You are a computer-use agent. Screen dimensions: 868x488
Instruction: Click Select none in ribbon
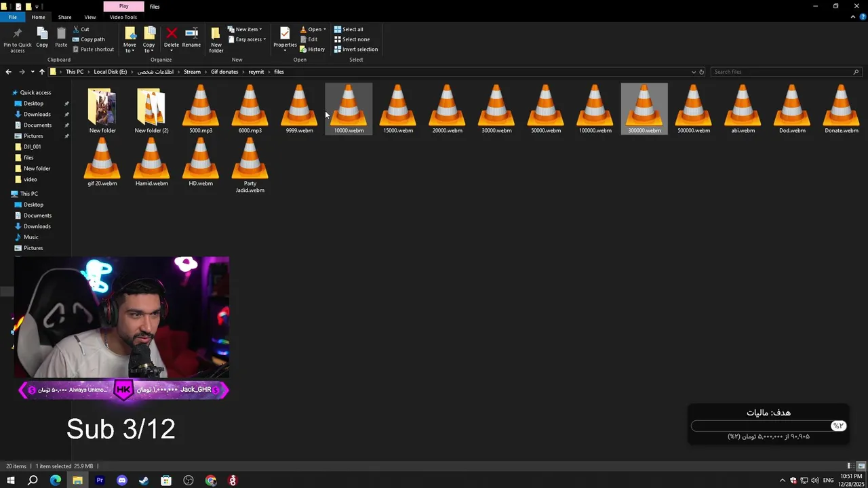(352, 39)
